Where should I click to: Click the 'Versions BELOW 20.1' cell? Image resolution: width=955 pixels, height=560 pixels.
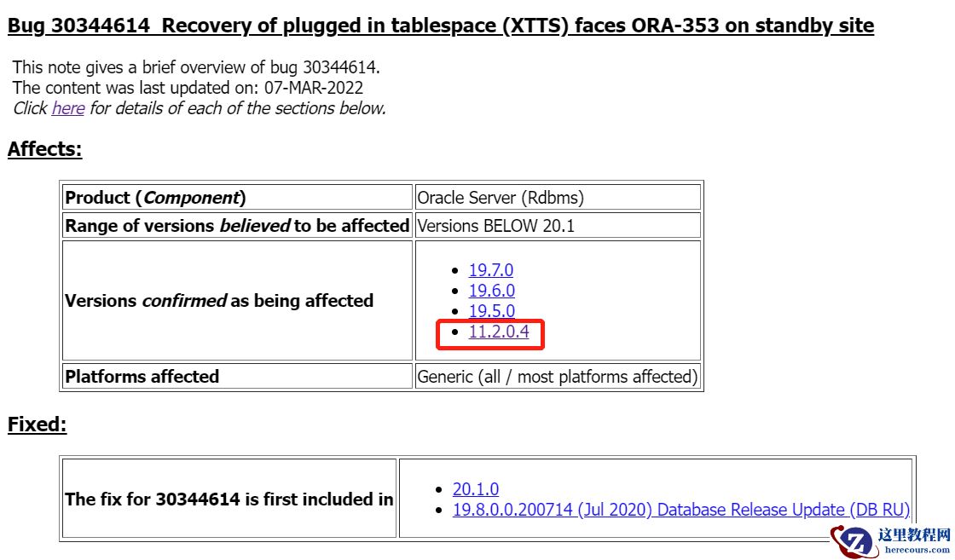coord(558,225)
